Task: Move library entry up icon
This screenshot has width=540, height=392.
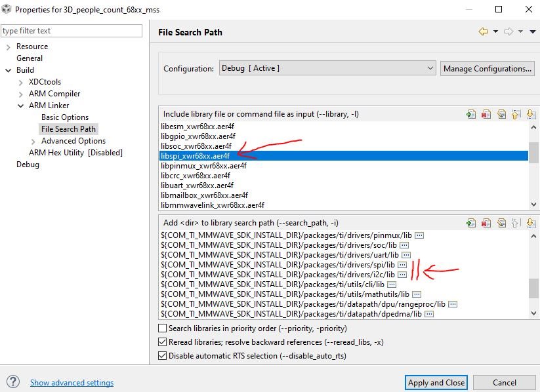Action: point(516,114)
